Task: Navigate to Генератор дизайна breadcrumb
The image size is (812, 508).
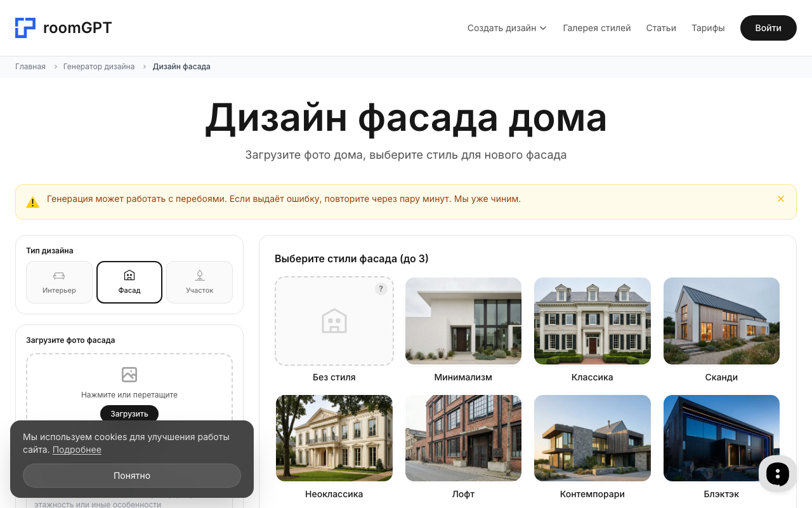Action: point(99,67)
